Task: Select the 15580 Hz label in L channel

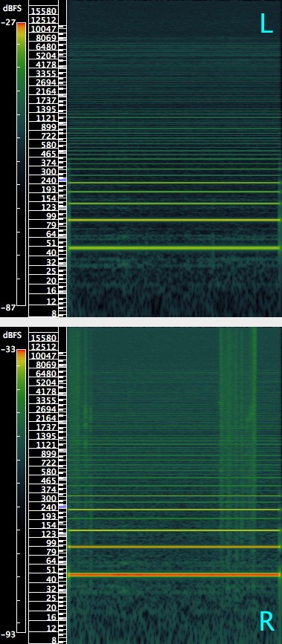Action: coord(43,10)
